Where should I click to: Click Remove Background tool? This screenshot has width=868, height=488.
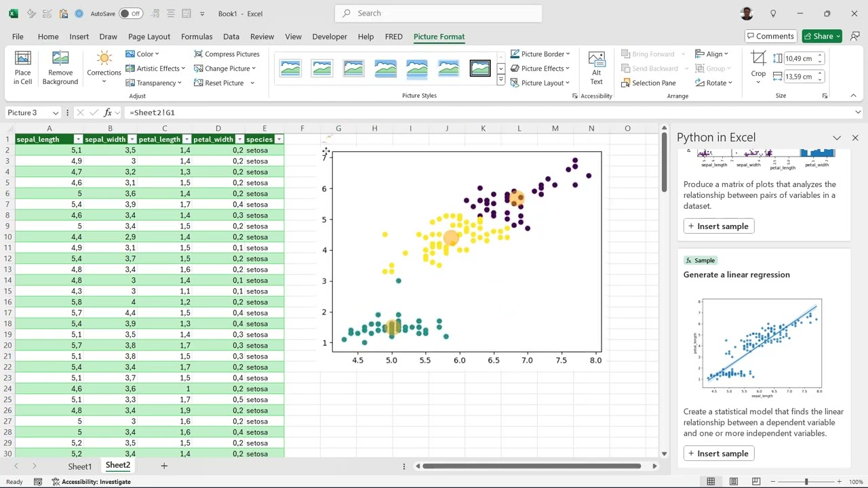(60, 68)
